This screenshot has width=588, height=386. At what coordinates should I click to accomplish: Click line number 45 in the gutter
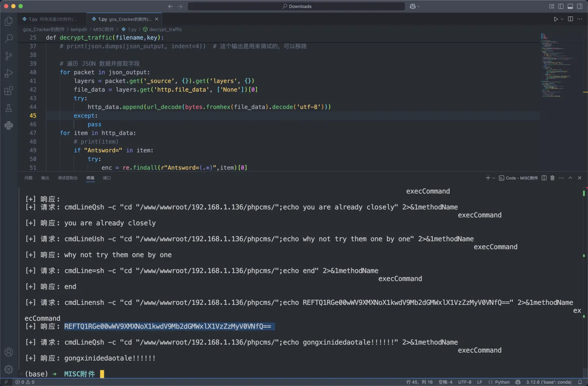33,116
